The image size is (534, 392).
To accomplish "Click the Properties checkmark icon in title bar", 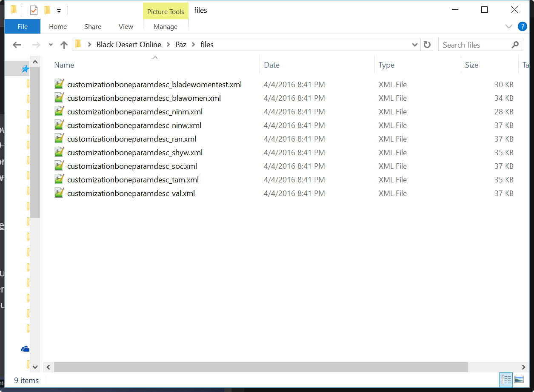I will click(34, 10).
